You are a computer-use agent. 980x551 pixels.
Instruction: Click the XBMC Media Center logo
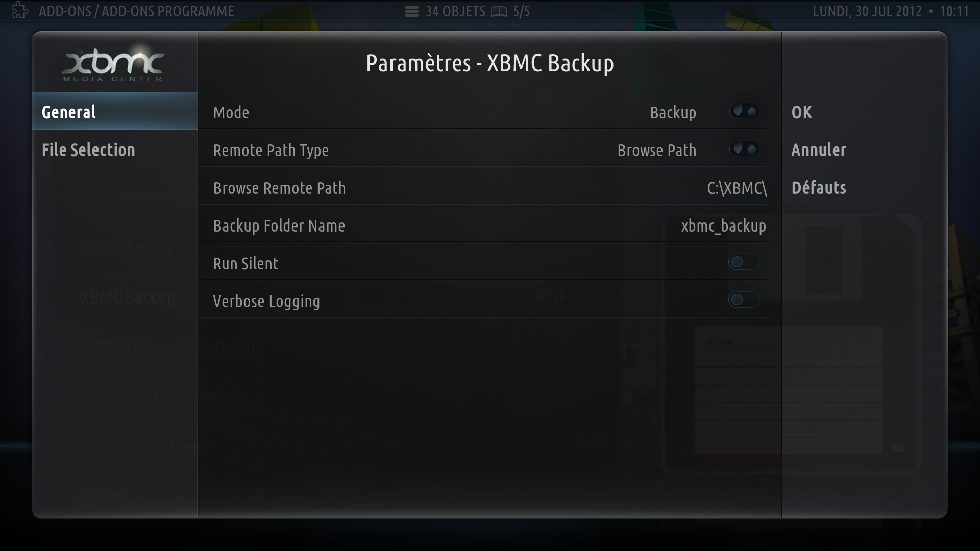click(113, 64)
